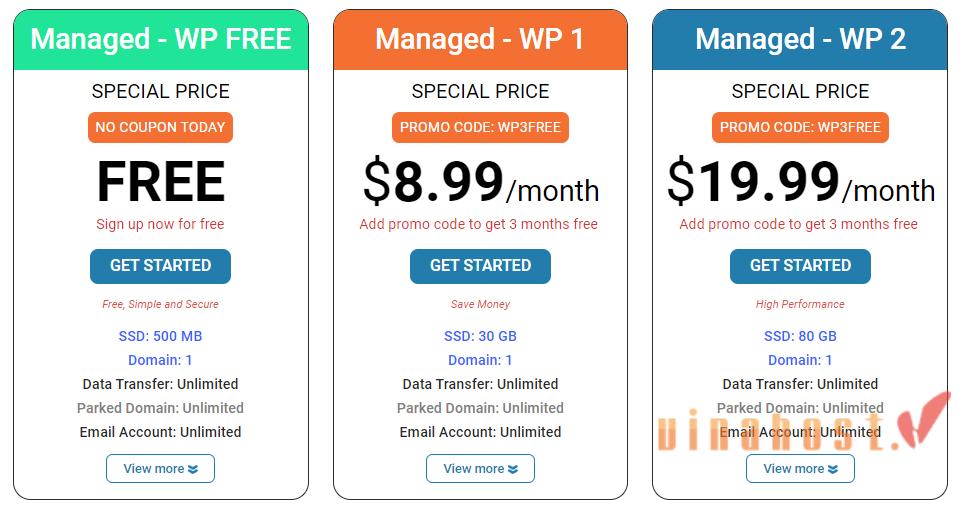Select the Managed - WP FREE header
Viewport: 961px width, 508px height.
click(x=161, y=39)
